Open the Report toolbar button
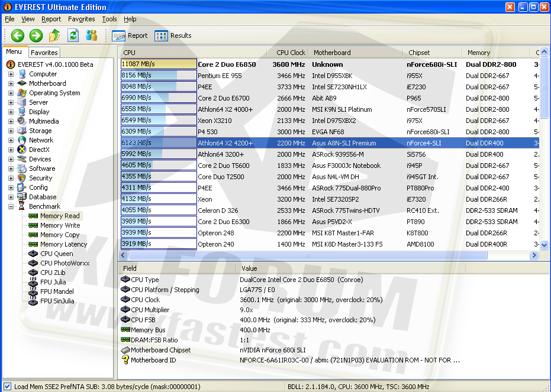The width and height of the screenshot is (551, 392). [x=130, y=35]
